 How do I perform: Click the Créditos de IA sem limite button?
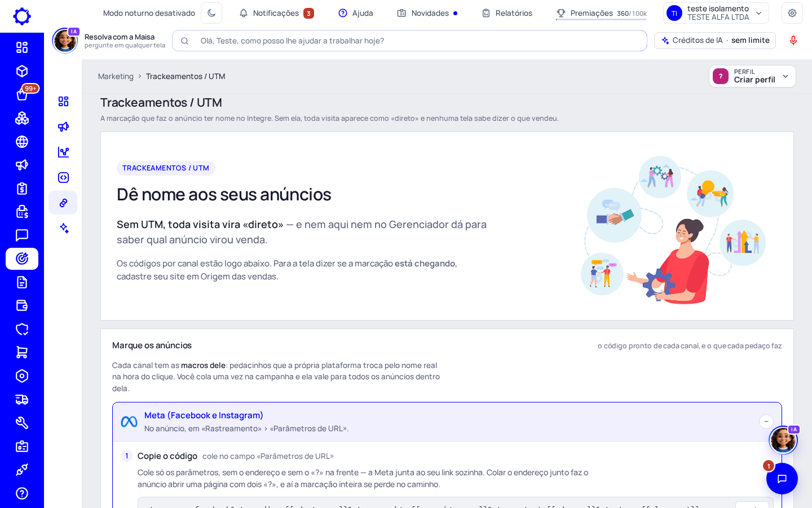click(x=715, y=41)
